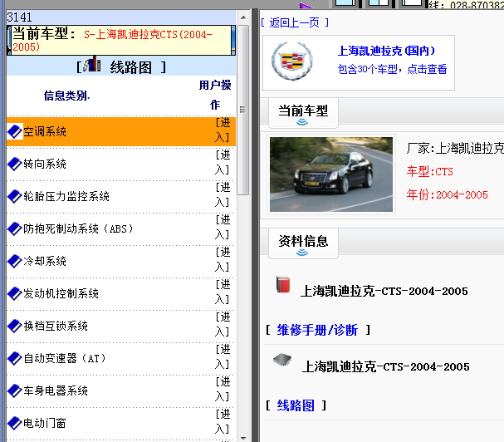This screenshot has width=504, height=442.
Task: Click the book icon beside 转向系统
Action: (15, 164)
